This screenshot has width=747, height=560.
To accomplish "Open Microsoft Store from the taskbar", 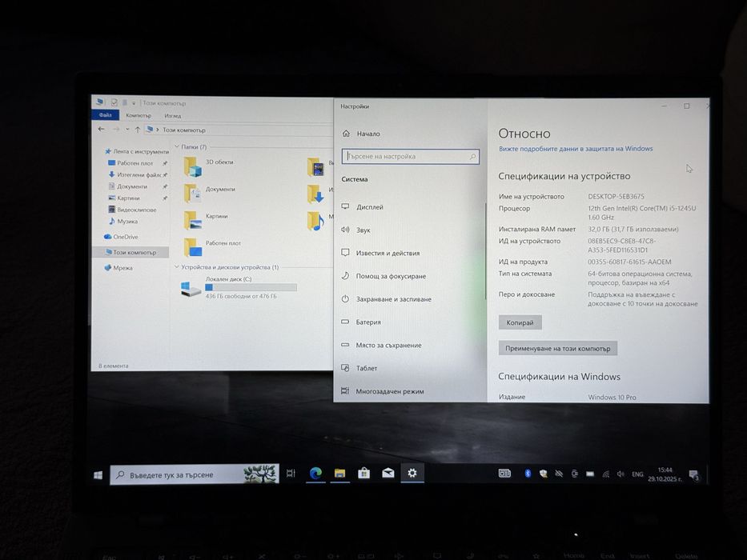I will click(364, 473).
